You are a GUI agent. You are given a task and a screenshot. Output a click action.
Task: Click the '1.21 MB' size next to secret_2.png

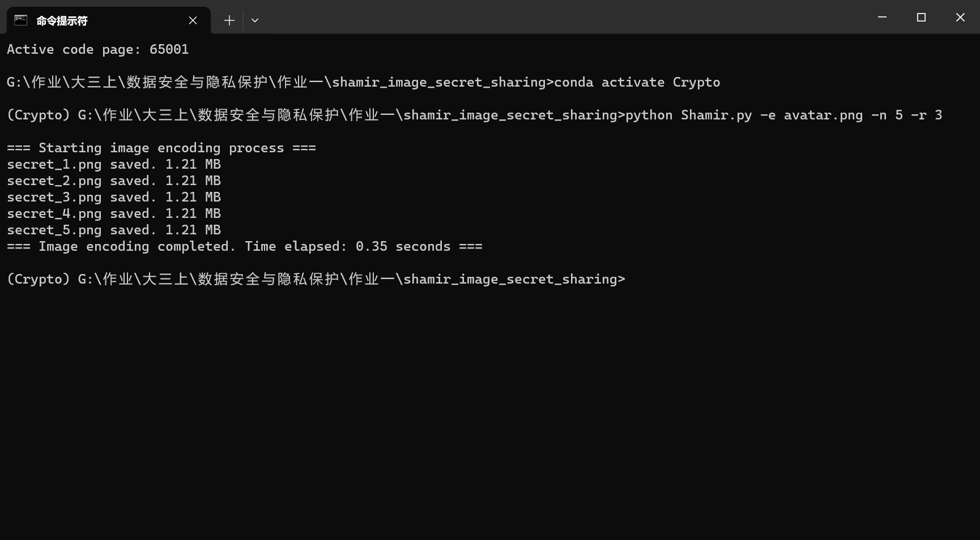(193, 181)
